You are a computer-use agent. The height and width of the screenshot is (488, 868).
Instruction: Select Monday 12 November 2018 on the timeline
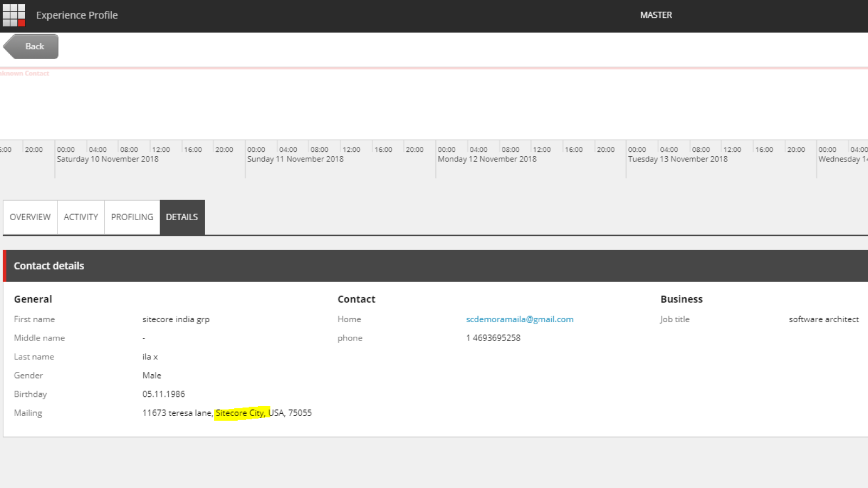(x=486, y=159)
